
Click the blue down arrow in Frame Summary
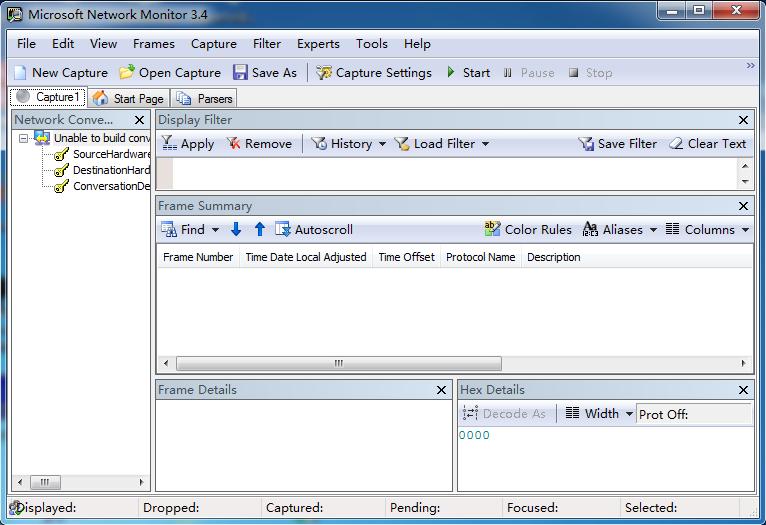click(236, 229)
